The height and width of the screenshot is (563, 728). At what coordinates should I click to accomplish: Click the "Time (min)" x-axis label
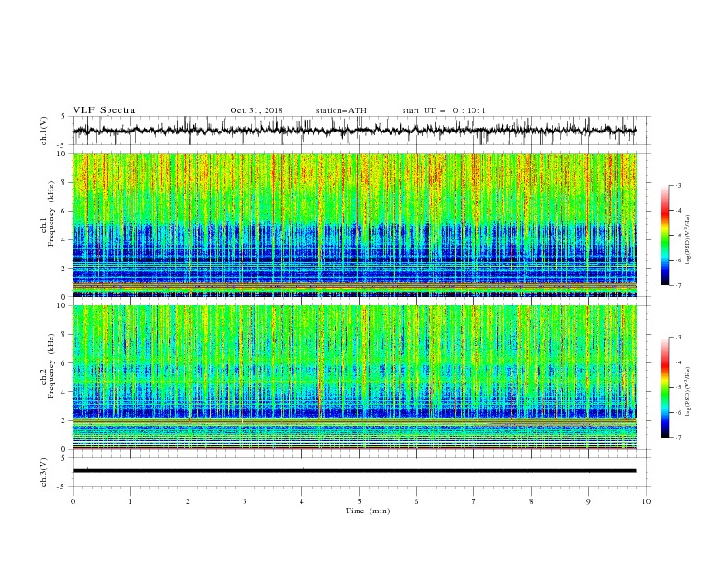coord(368,511)
